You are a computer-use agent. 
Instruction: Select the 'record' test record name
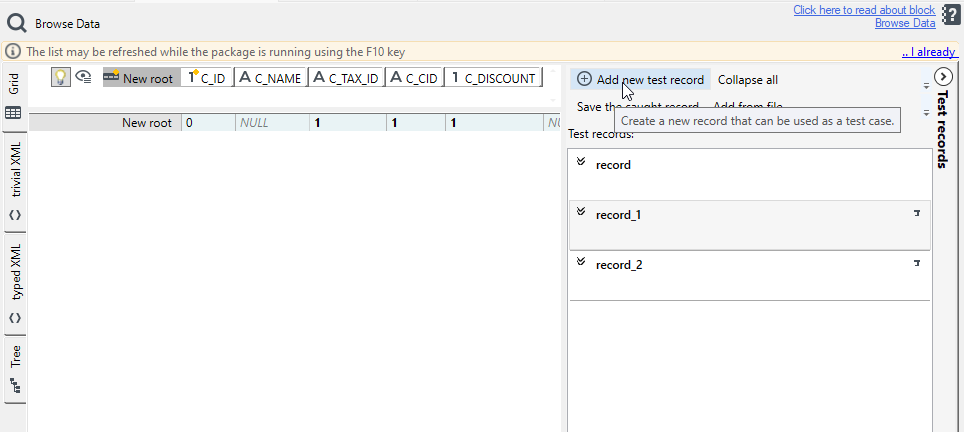613,165
